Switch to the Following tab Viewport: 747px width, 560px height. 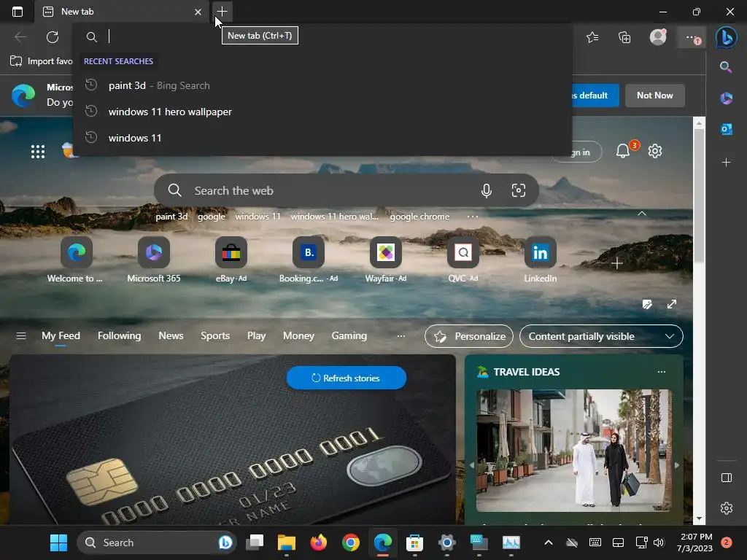[x=119, y=335]
